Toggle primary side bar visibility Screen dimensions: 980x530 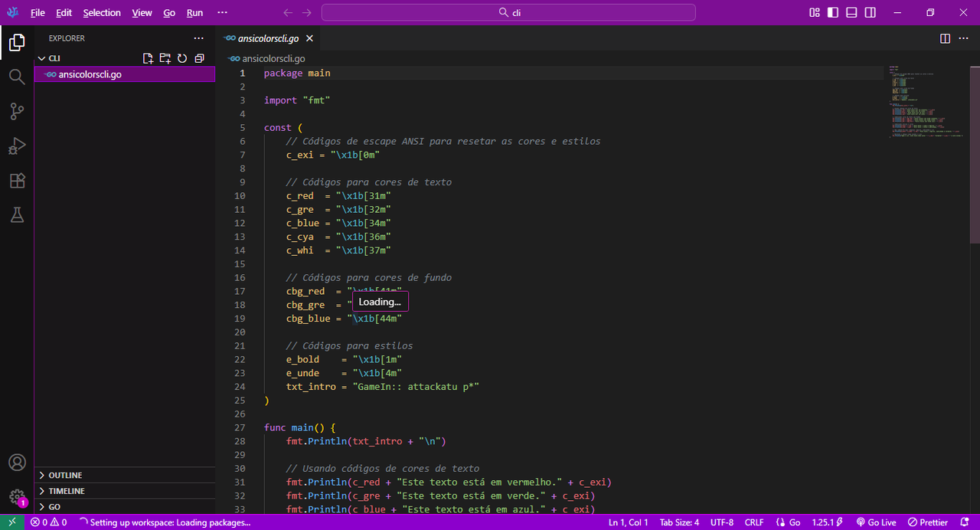click(x=834, y=13)
